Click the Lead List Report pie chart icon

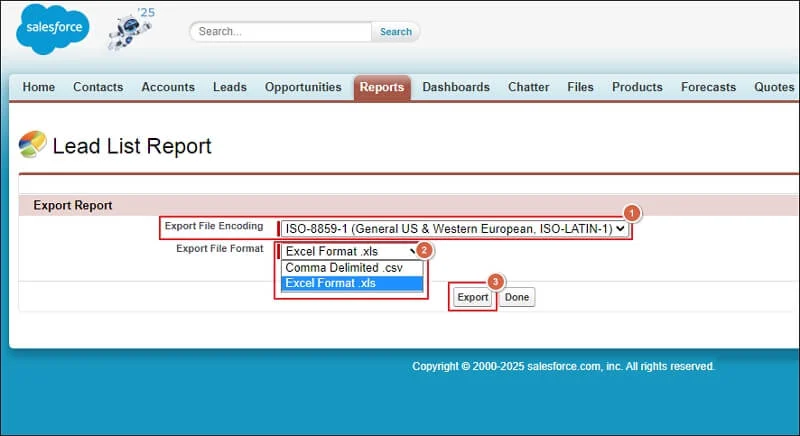tap(32, 144)
